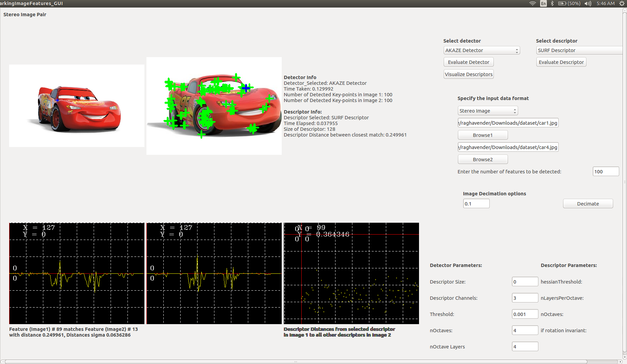Click the 'Image Decimation options' label
The image size is (627, 364).
tap(494, 194)
